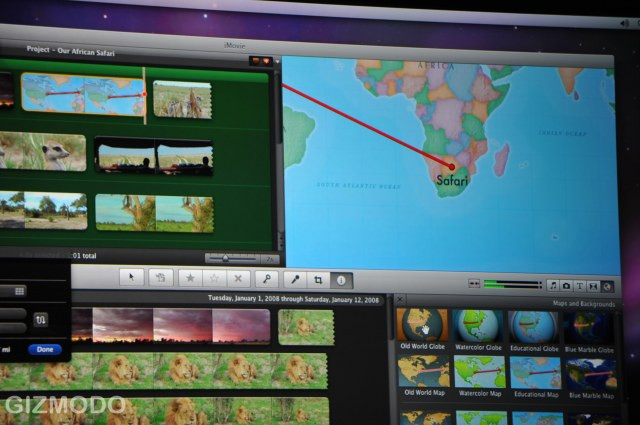
Task: Select the tree trunk clip in project
Action: pos(155,213)
